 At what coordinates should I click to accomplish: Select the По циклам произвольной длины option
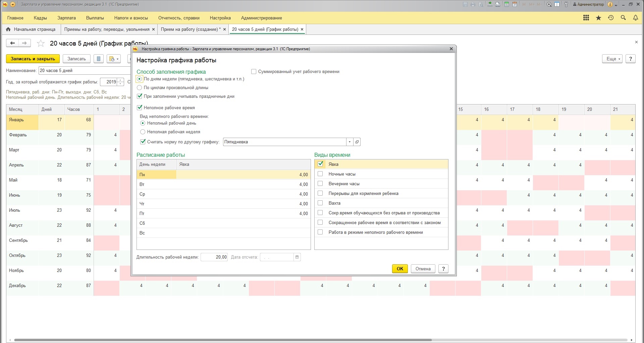[140, 87]
